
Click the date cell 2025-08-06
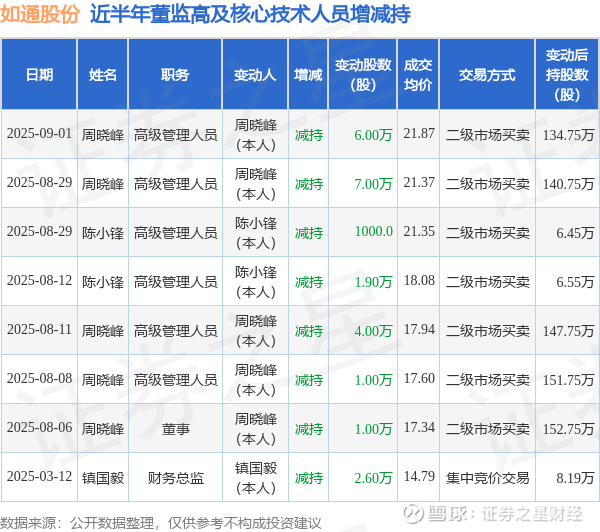(x=39, y=428)
